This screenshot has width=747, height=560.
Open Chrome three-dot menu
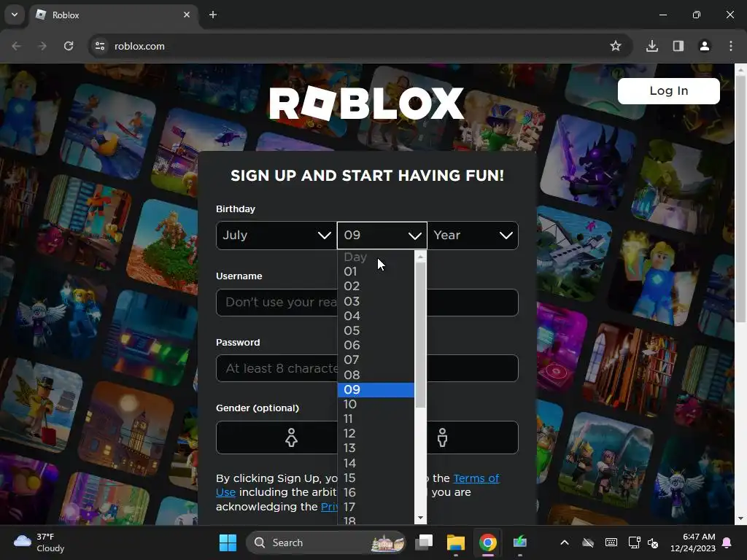731,46
